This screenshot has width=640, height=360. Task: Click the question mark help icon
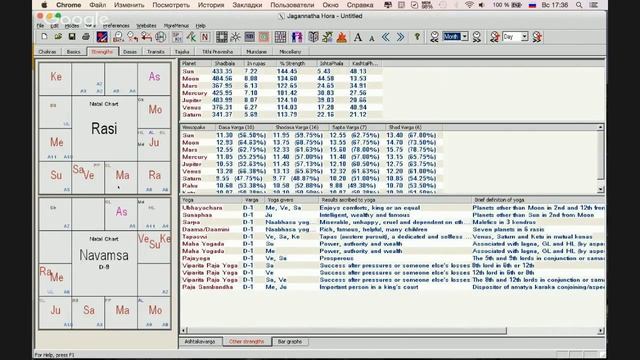417,37
